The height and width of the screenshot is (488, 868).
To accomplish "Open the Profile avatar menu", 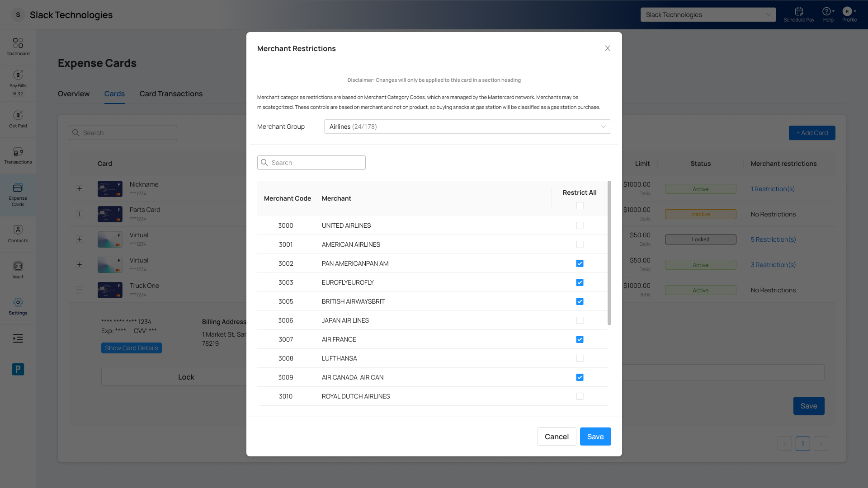I will (x=849, y=14).
